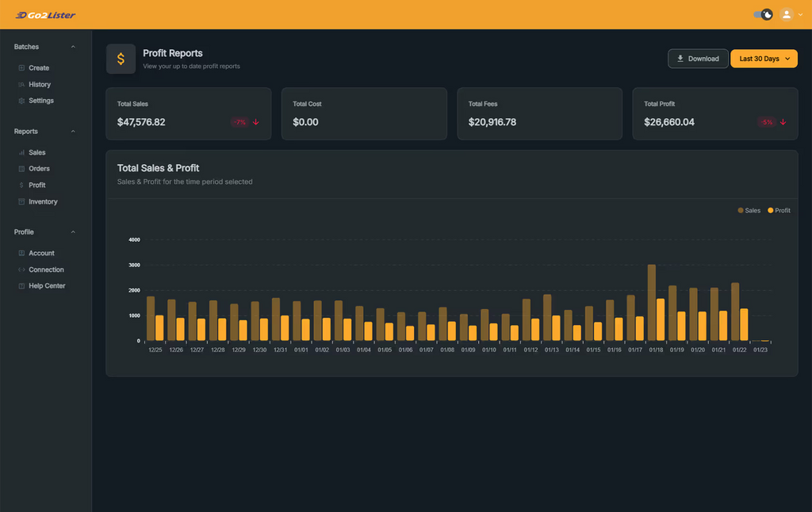Click the Go2Lister logo
812x512 pixels.
46,15
